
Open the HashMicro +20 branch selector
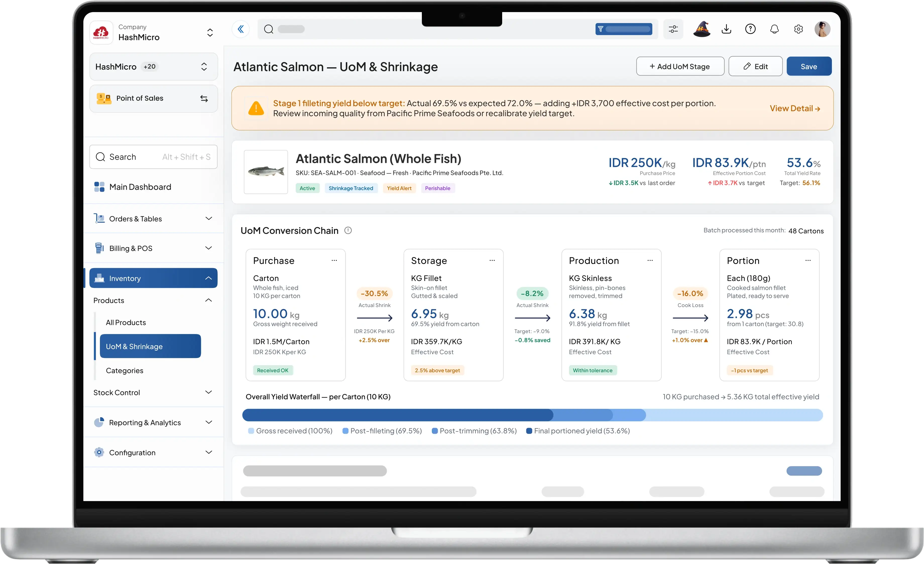[x=153, y=67]
